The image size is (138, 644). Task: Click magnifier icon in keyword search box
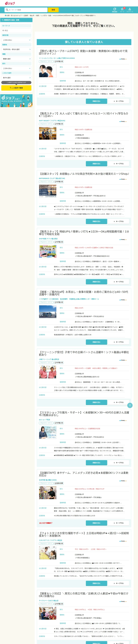click(x=7, y=10)
